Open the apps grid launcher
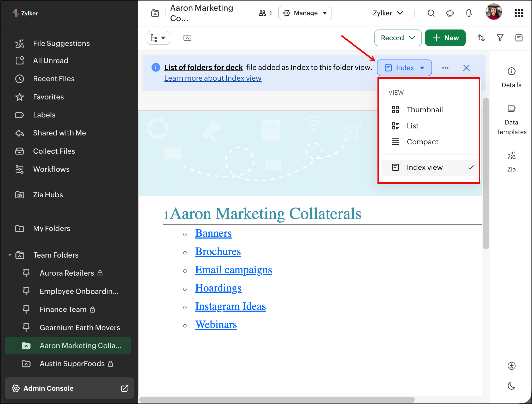The width and height of the screenshot is (532, 404). [x=519, y=13]
